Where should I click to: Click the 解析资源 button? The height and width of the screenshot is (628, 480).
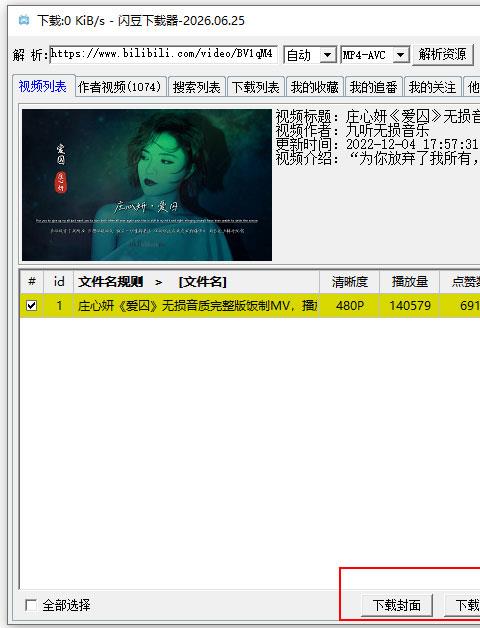pyautogui.click(x=443, y=54)
